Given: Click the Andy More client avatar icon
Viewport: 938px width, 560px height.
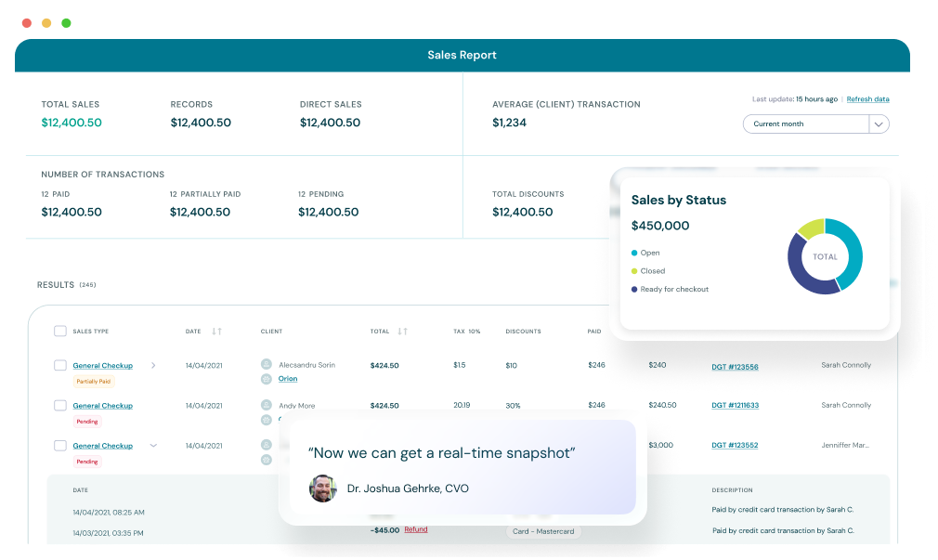Looking at the screenshot, I should click(x=266, y=404).
